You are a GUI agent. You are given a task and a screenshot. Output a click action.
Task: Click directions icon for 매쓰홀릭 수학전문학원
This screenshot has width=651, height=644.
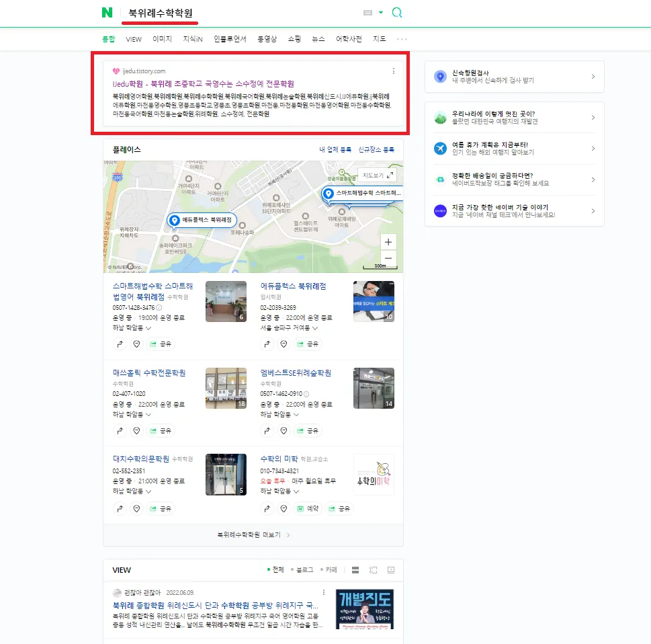coord(120,431)
